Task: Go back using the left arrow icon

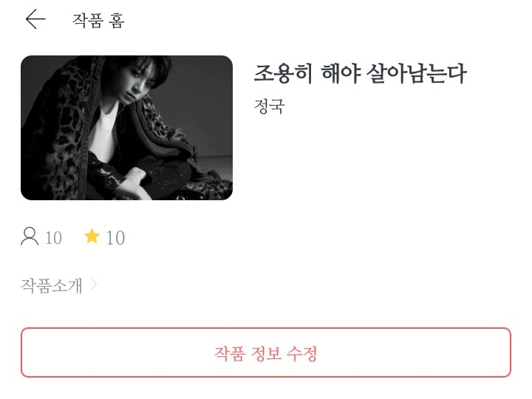Action: pos(35,19)
